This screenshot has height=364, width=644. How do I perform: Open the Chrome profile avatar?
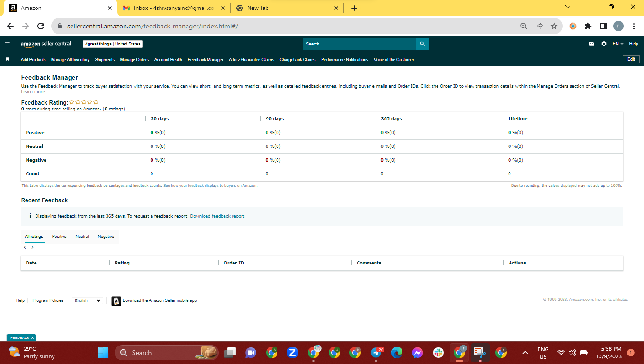[x=618, y=27]
